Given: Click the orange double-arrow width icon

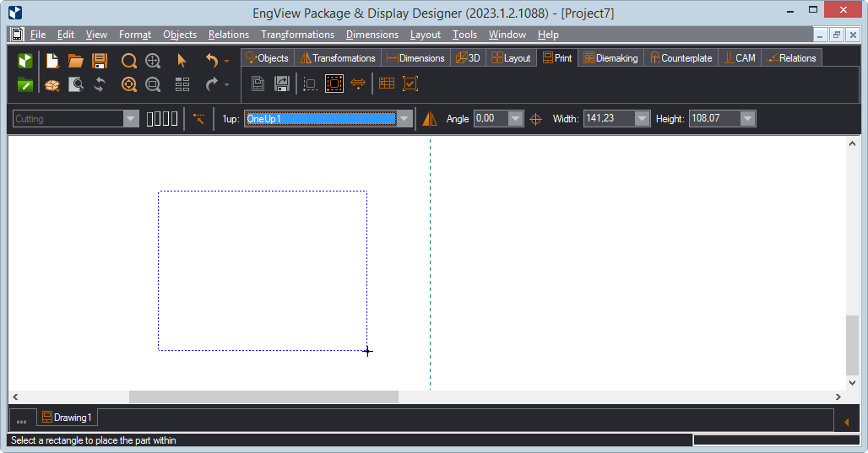Looking at the screenshot, I should coord(358,84).
